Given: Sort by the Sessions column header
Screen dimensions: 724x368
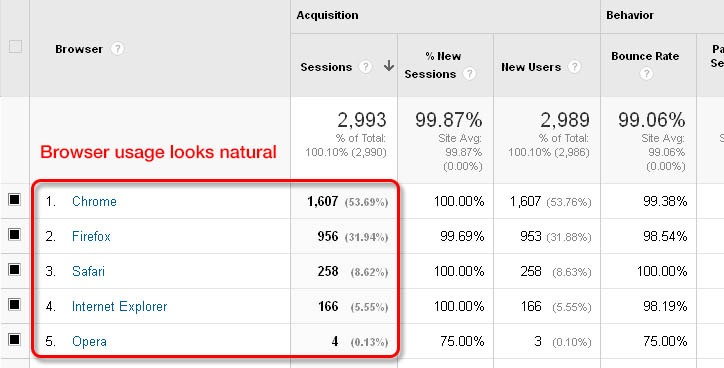Looking at the screenshot, I should tap(326, 67).
